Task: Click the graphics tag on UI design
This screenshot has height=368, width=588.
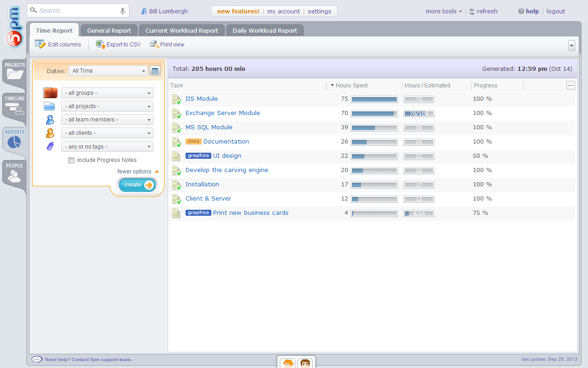Action: click(198, 156)
